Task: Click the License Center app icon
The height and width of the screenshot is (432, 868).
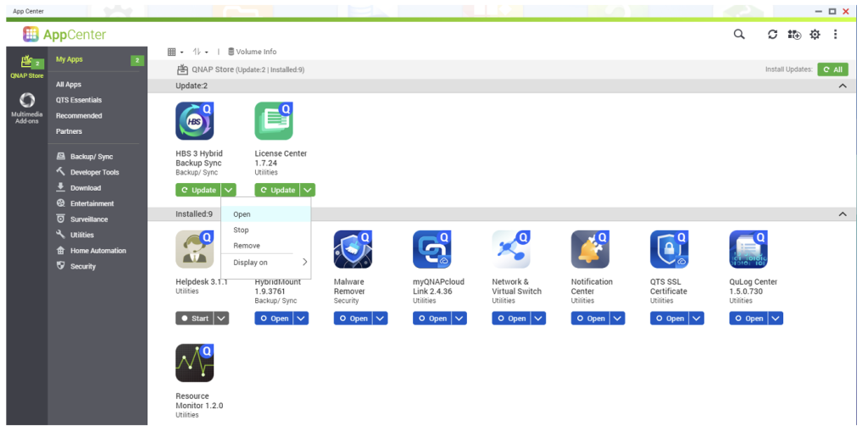Action: (274, 121)
